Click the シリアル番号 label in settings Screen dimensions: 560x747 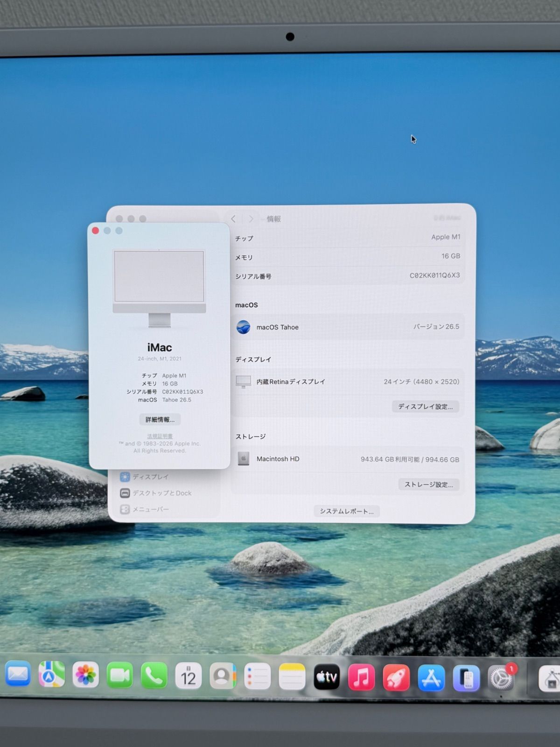click(253, 276)
